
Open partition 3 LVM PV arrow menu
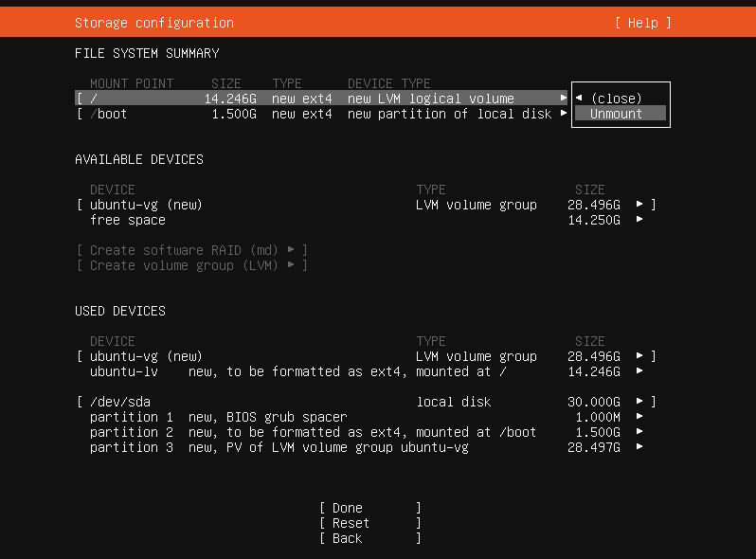pos(639,447)
